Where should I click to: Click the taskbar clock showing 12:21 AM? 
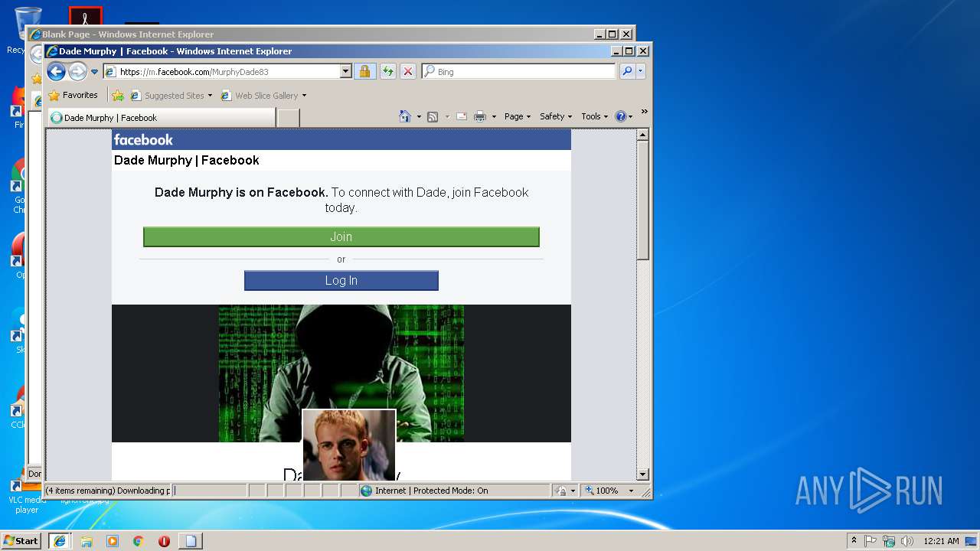point(941,541)
